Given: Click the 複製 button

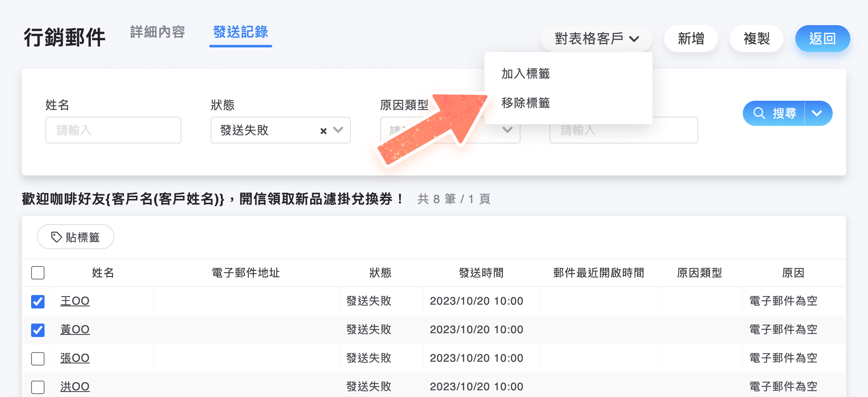Looking at the screenshot, I should (x=756, y=39).
